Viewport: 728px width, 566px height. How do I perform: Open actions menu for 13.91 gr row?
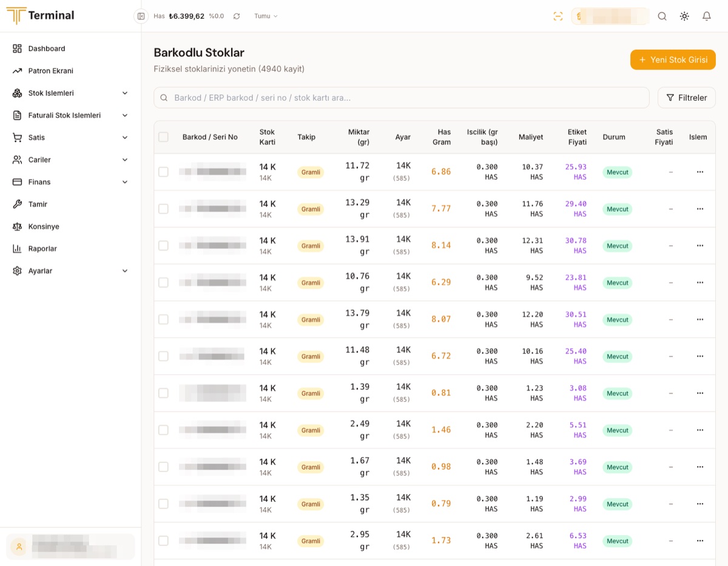[700, 246]
